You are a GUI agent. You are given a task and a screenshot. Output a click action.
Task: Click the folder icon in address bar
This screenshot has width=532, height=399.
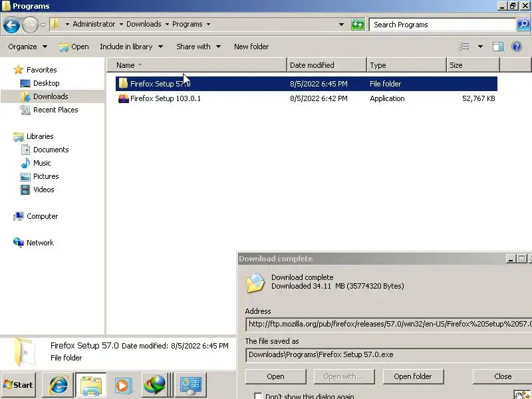coord(55,24)
